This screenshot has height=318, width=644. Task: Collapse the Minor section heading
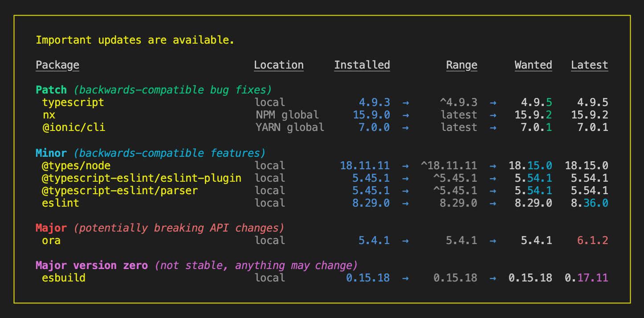[x=50, y=153]
